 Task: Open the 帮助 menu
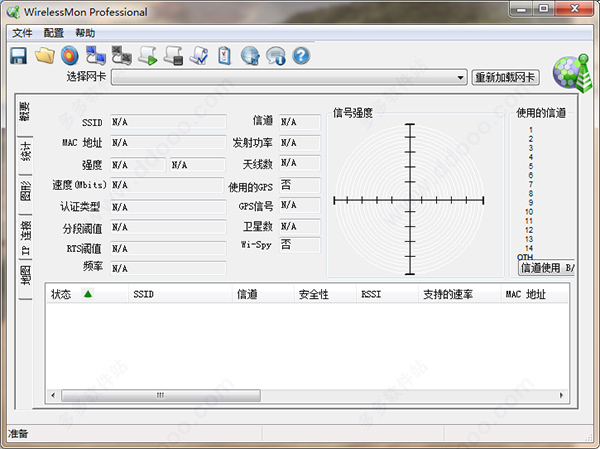click(85, 33)
